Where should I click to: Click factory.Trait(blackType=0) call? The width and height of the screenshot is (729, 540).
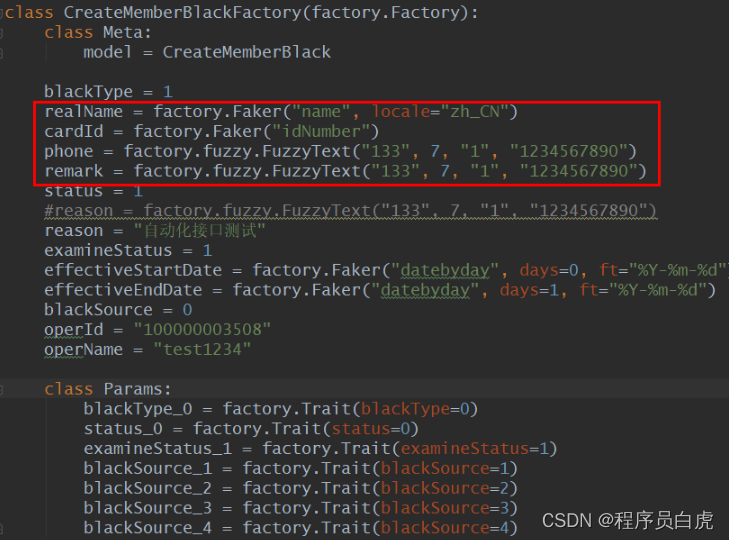coord(350,409)
